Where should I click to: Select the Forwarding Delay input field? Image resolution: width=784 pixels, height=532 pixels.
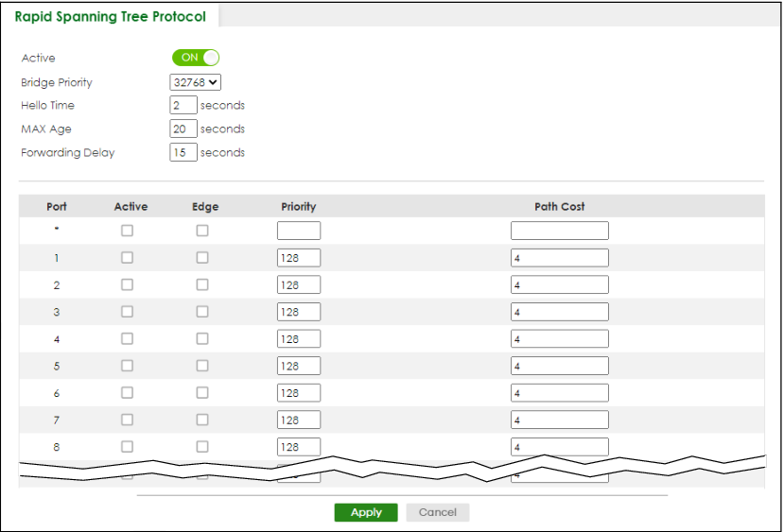(x=183, y=153)
